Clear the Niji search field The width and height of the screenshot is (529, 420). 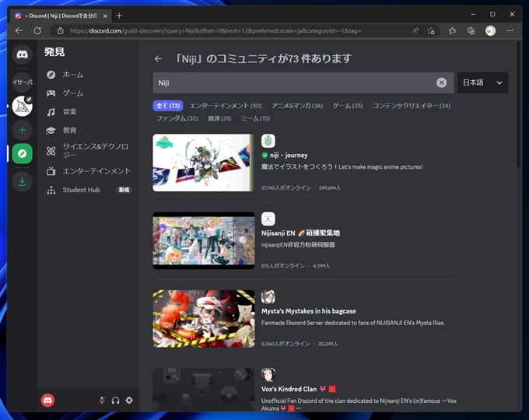click(442, 82)
